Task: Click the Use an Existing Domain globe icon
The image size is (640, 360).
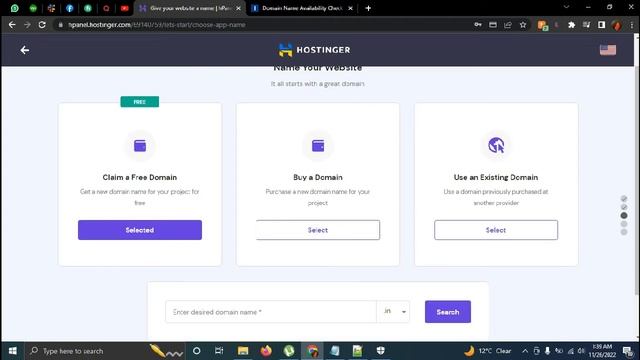Action: pos(496,145)
